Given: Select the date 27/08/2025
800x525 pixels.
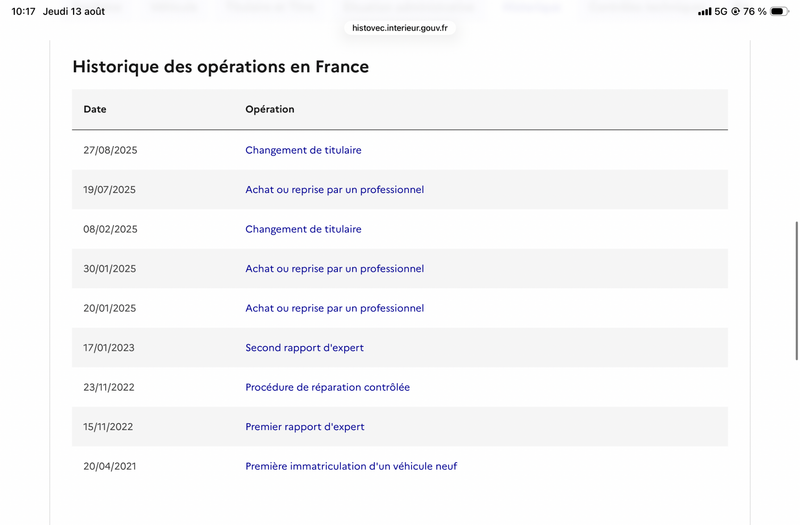Looking at the screenshot, I should (x=110, y=150).
